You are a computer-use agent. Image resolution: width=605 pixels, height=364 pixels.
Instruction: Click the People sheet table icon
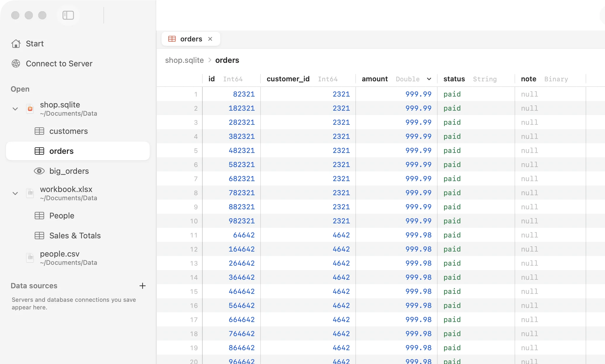(39, 216)
